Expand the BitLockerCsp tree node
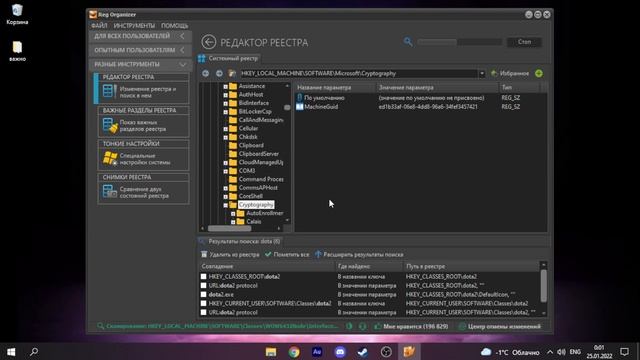 click(225, 112)
